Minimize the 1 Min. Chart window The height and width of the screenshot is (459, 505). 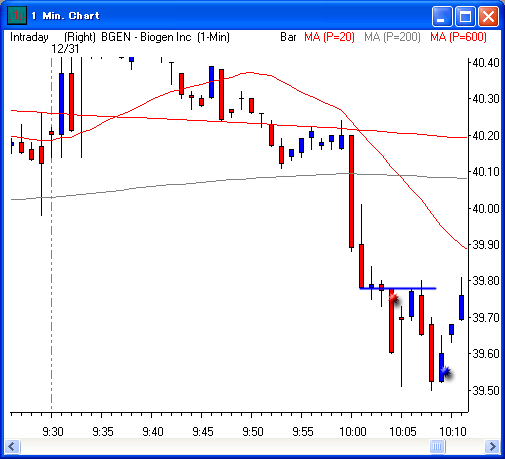pos(442,16)
